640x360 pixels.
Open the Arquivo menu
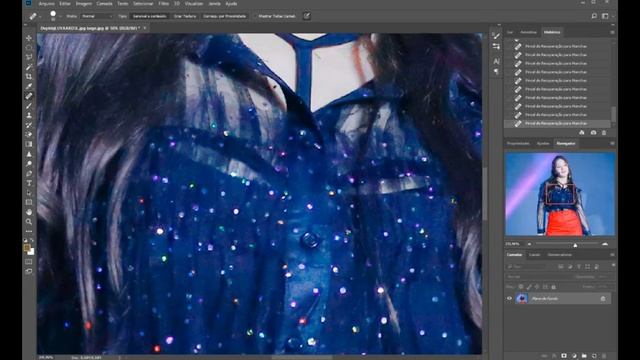click(47, 4)
